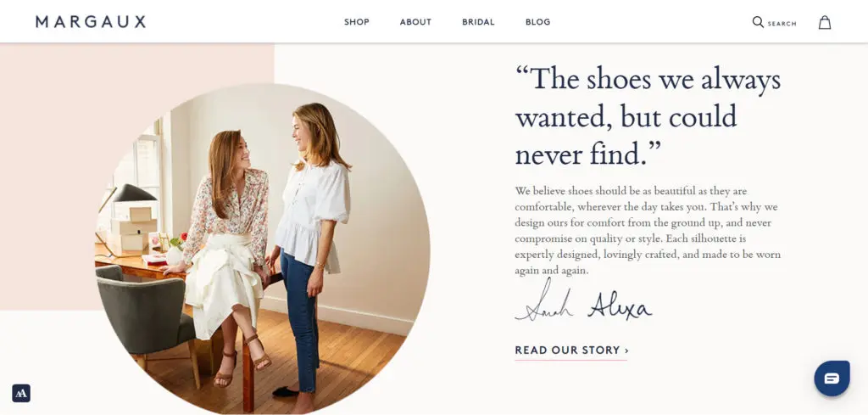Screen dimensions: 868x415
Task: Open the chat widget bubble
Action: point(832,379)
